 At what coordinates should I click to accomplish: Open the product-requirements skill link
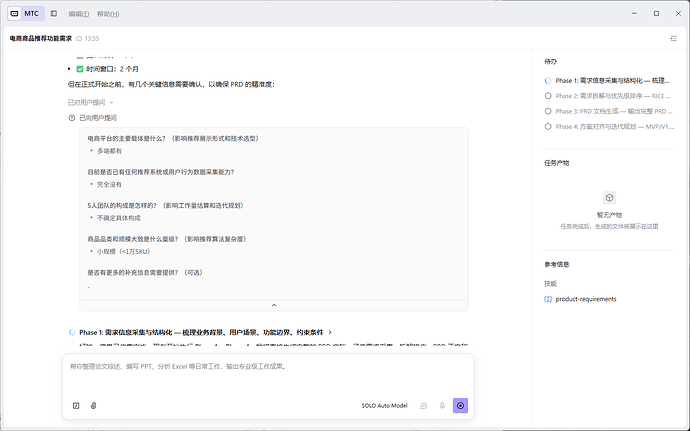pos(586,299)
